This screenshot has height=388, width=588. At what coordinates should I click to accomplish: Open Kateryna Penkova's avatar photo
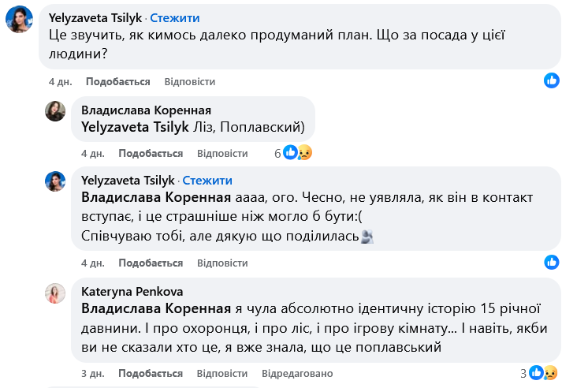[x=55, y=294]
